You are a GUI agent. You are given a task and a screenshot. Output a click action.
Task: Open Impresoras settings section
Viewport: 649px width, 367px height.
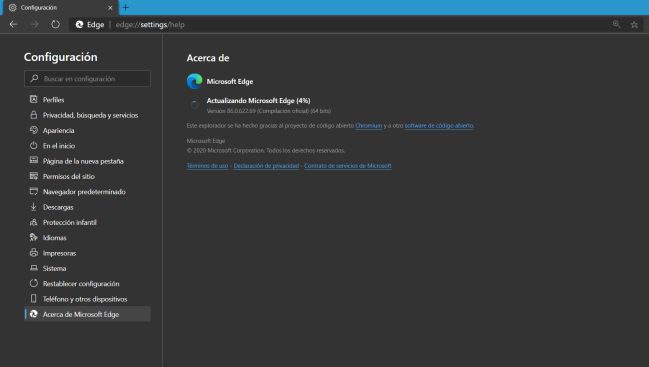point(87,253)
